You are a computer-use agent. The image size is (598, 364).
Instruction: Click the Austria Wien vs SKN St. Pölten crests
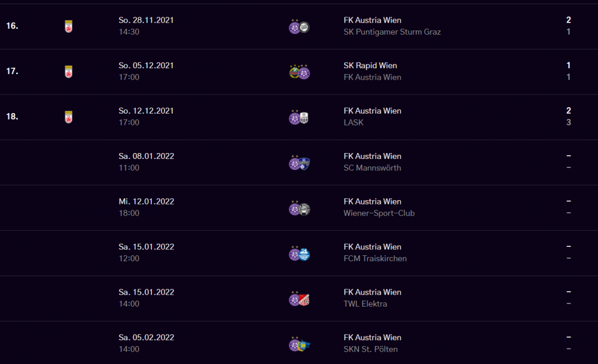(x=300, y=344)
